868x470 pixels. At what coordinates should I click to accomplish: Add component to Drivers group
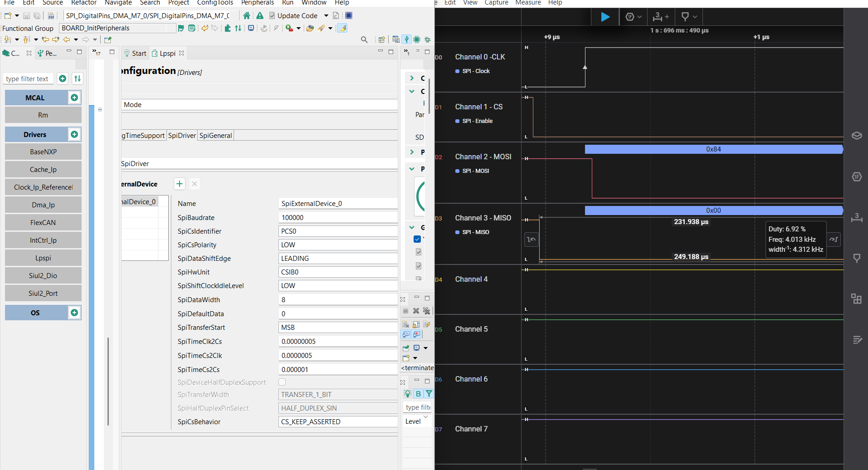[x=74, y=134]
